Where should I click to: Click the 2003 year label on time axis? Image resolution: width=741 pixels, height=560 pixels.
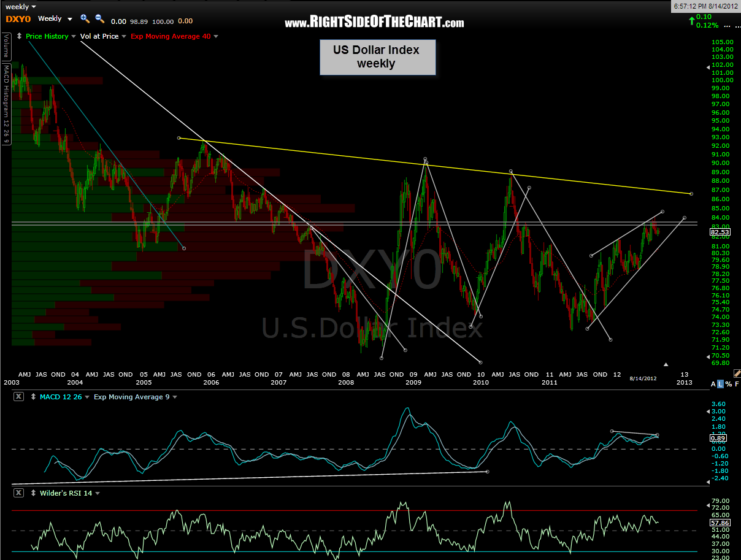[10, 382]
